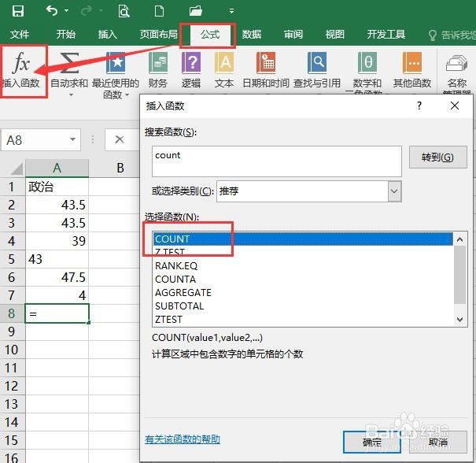Screen dimensions: 476x463
Task: Select column B header
Action: (120, 168)
